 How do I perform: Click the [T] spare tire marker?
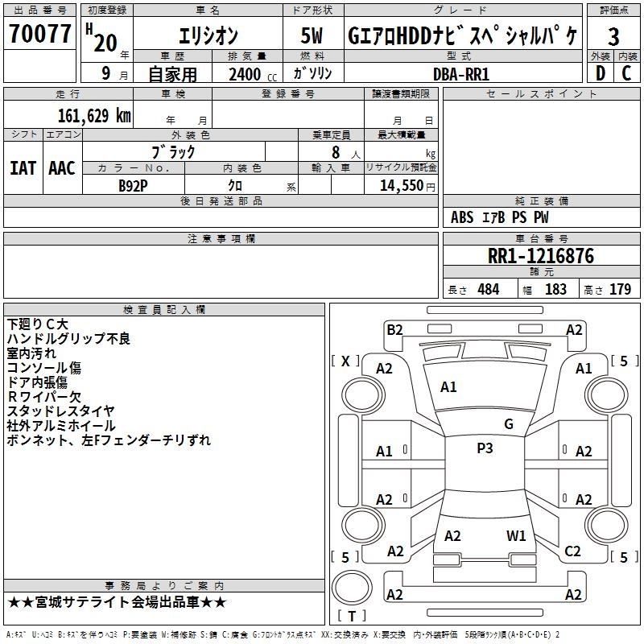tap(351, 616)
